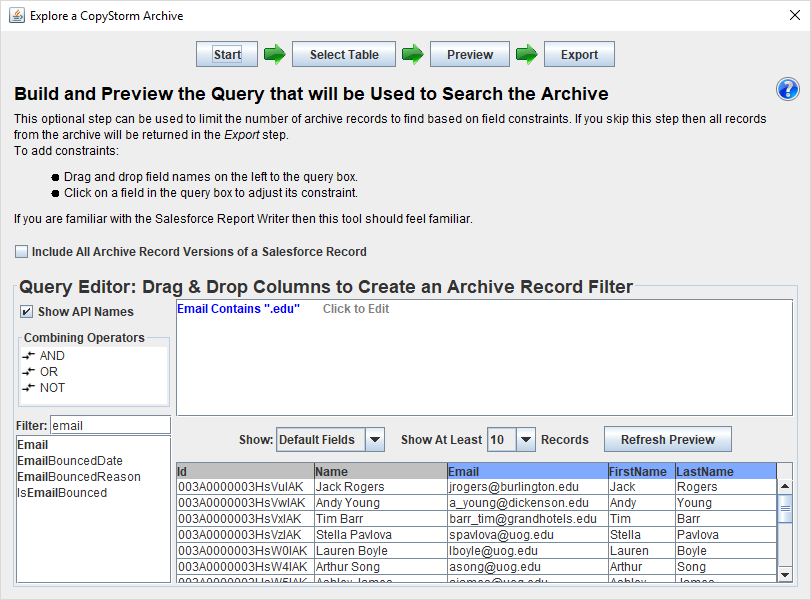Click the Lauren first name cell
The width and height of the screenshot is (811, 600).
641,551
